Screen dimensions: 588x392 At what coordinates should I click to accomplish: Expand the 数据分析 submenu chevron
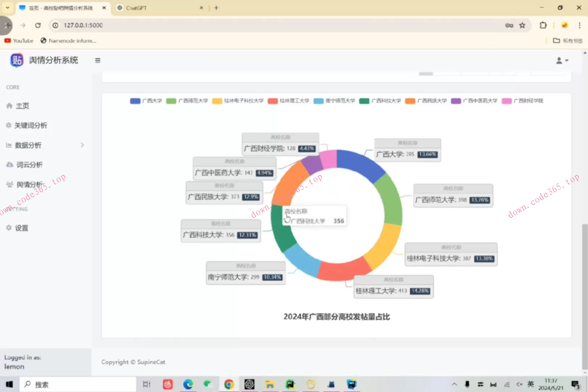82,145
